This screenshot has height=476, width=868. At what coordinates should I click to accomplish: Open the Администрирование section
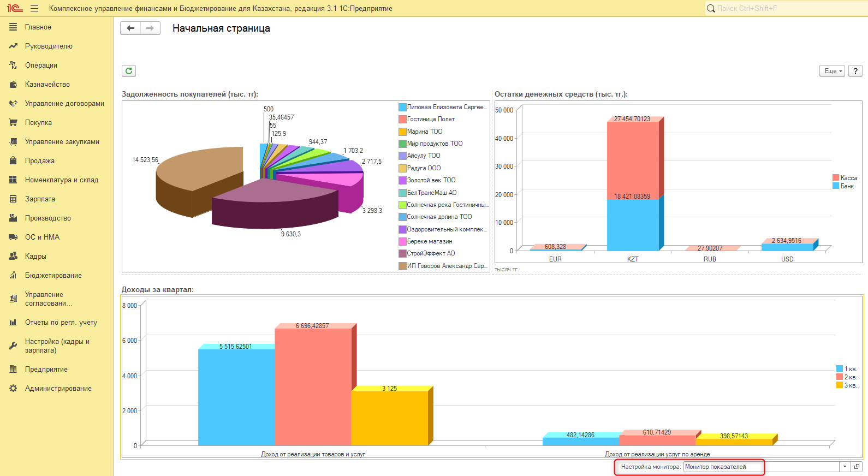click(58, 388)
